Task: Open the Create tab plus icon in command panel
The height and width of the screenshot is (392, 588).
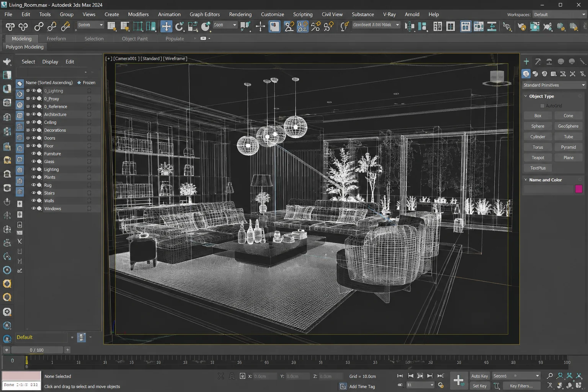Action: 526,61
